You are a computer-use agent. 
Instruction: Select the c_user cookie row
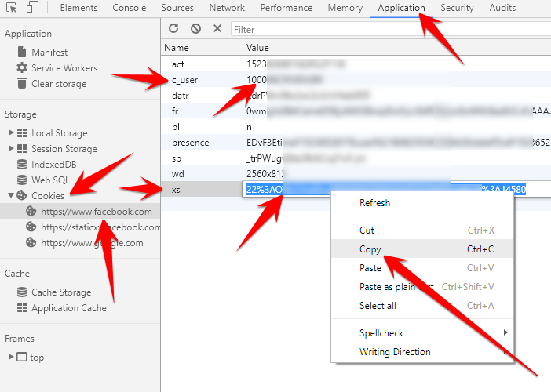pos(356,80)
